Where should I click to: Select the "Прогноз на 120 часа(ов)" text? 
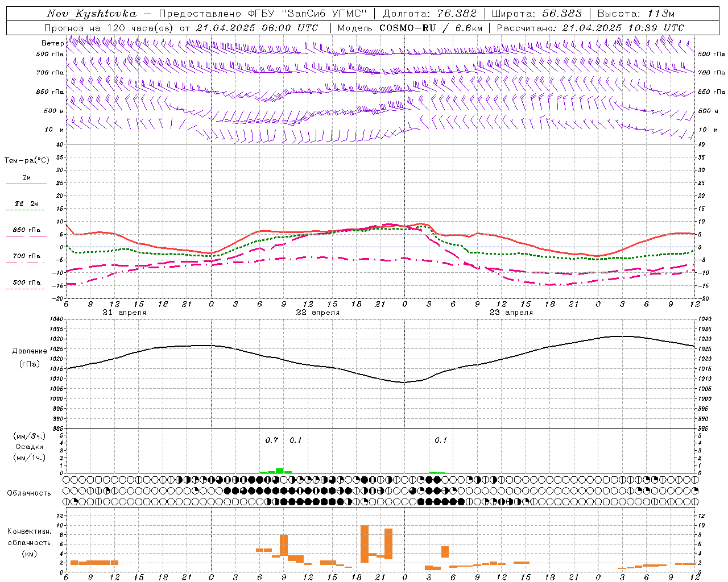(109, 28)
